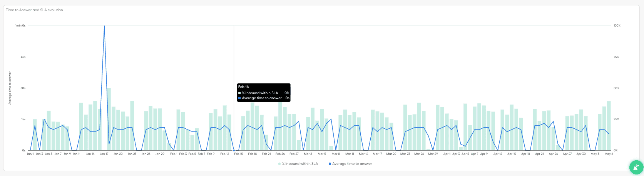Image resolution: width=644 pixels, height=176 pixels.
Task: Click the 'Mar 20' x-axis label
Action: pos(391,154)
